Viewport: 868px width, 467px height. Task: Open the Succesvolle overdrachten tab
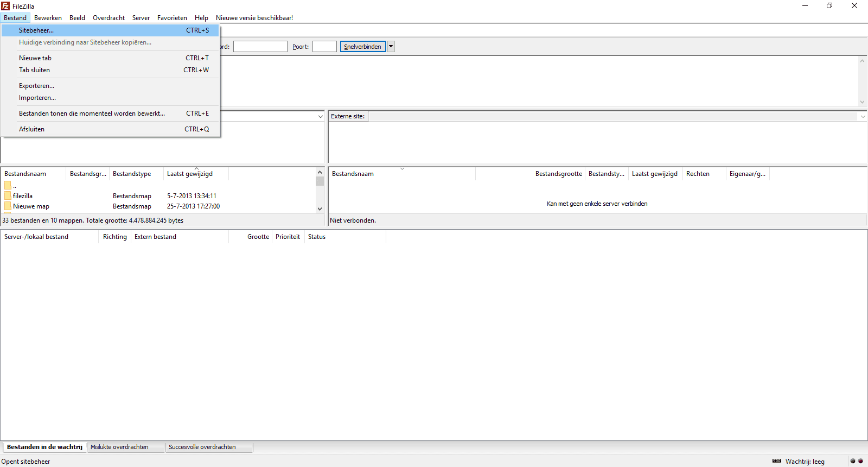[x=202, y=447]
